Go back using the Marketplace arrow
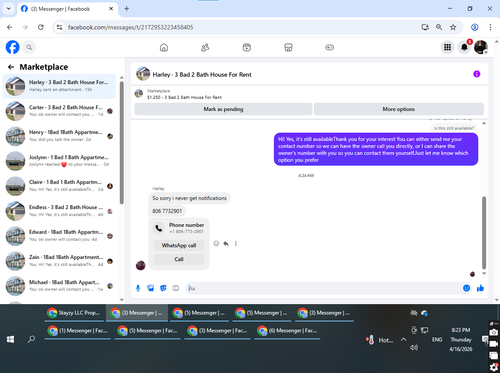The width and height of the screenshot is (500, 373). coord(11,67)
